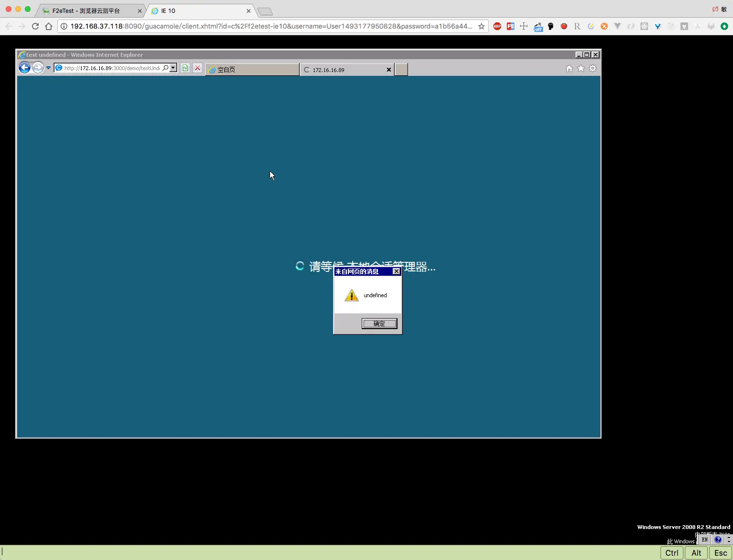Image resolution: width=733 pixels, height=560 pixels.
Task: Open the red-blue FE extension icon
Action: point(511,26)
